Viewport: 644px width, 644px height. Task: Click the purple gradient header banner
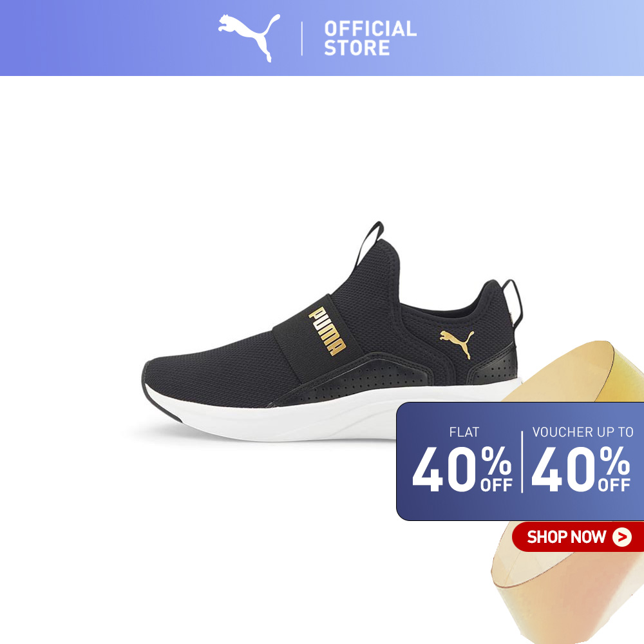pyautogui.click(x=322, y=38)
